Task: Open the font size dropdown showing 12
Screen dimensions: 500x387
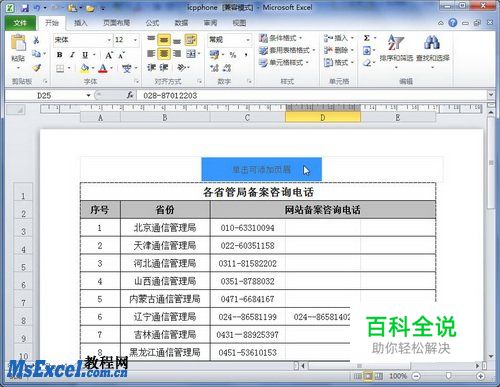Action: [135, 40]
